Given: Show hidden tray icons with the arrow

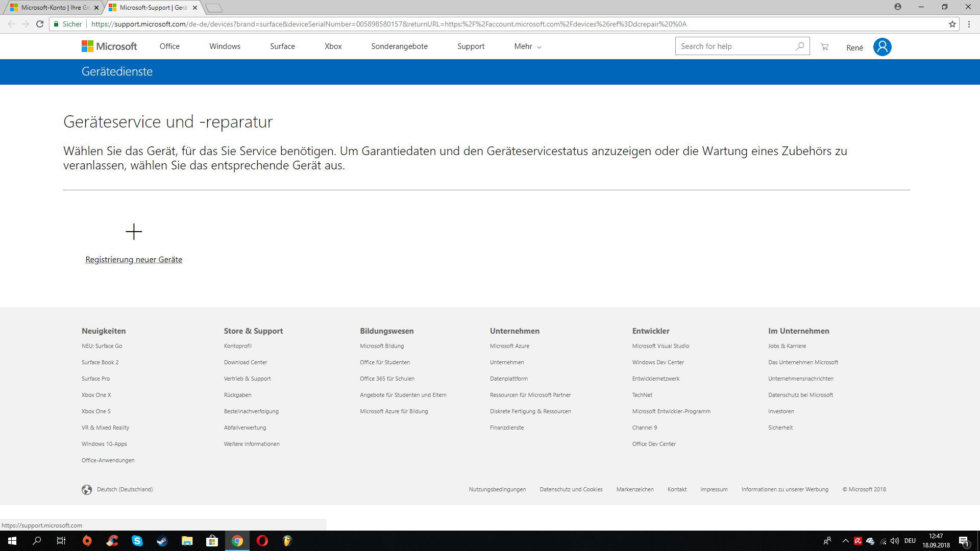Looking at the screenshot, I should click(846, 541).
